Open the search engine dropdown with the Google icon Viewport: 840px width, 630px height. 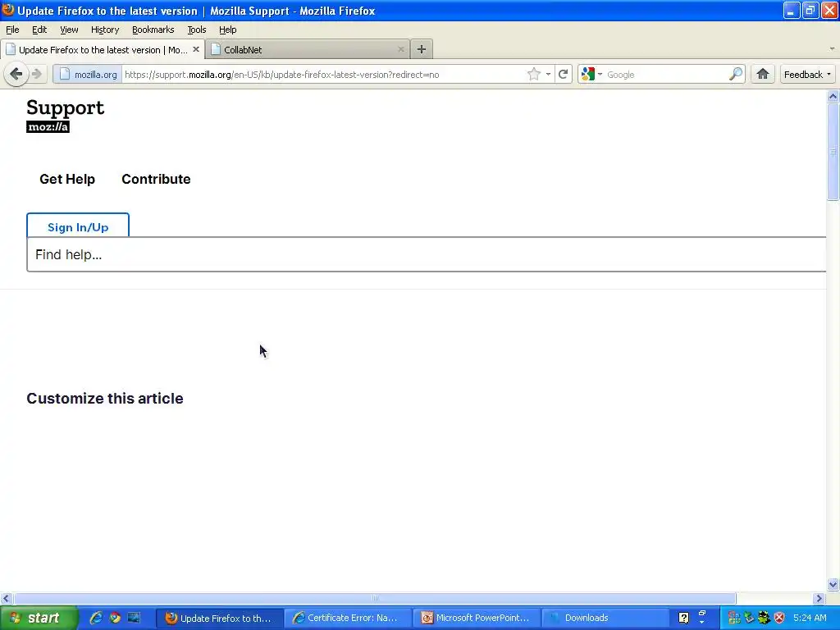pyautogui.click(x=591, y=74)
